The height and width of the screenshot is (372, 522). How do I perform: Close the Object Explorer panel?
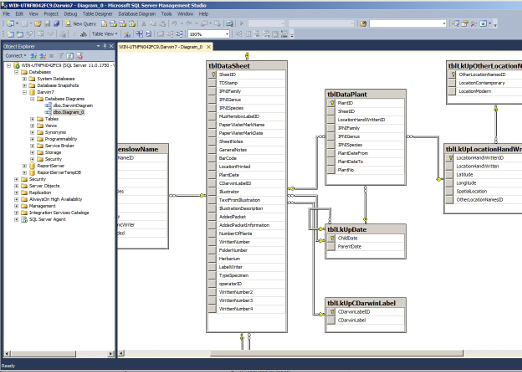[x=111, y=46]
